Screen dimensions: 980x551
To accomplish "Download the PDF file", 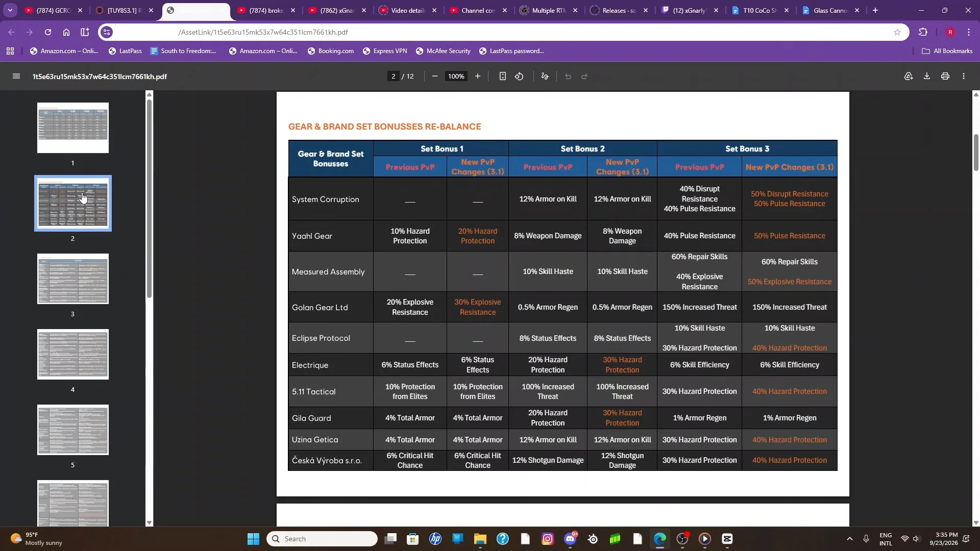I will click(927, 77).
